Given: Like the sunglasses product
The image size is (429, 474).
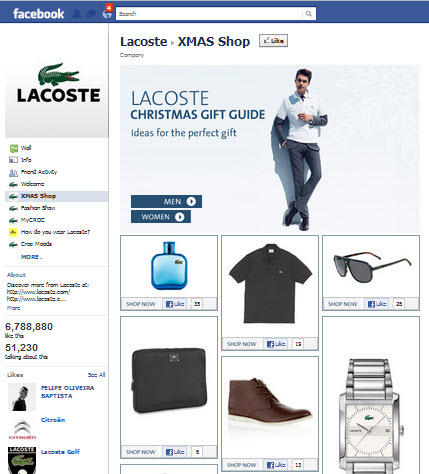Looking at the screenshot, I should point(377,304).
